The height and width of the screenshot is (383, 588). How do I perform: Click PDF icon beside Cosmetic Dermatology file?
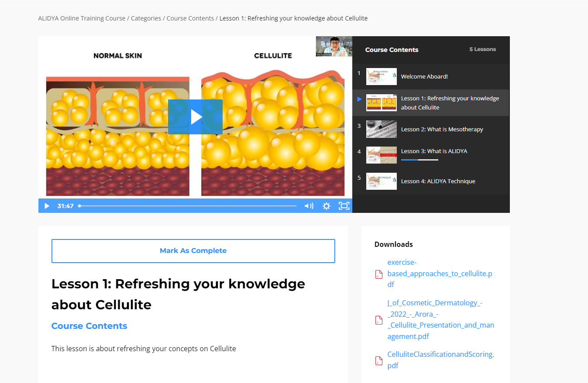pos(379,320)
